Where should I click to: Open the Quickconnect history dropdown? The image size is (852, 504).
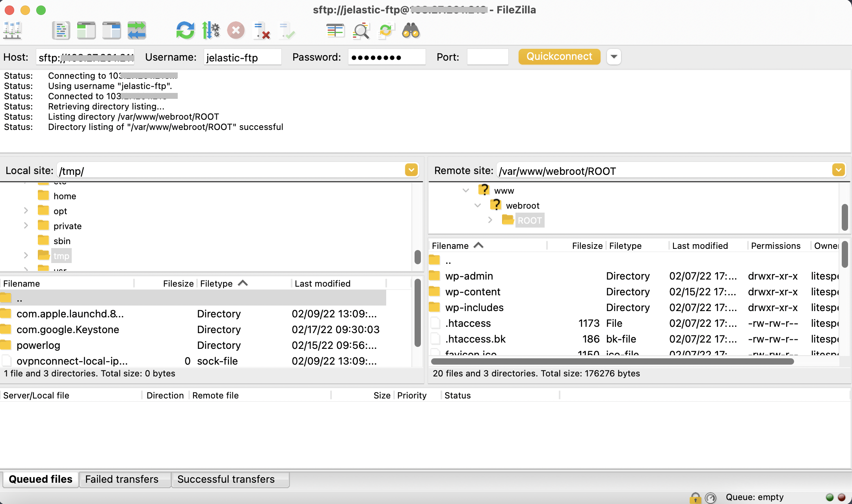click(x=614, y=57)
